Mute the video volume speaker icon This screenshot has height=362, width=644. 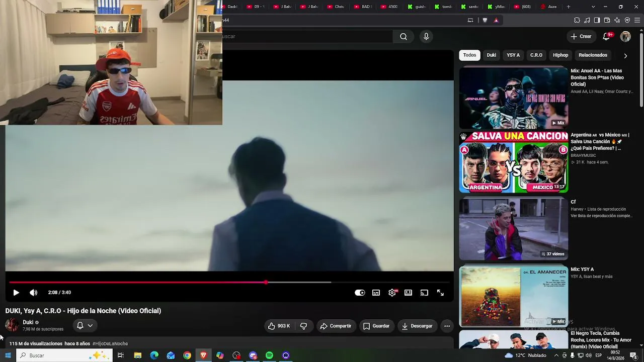tap(33, 293)
